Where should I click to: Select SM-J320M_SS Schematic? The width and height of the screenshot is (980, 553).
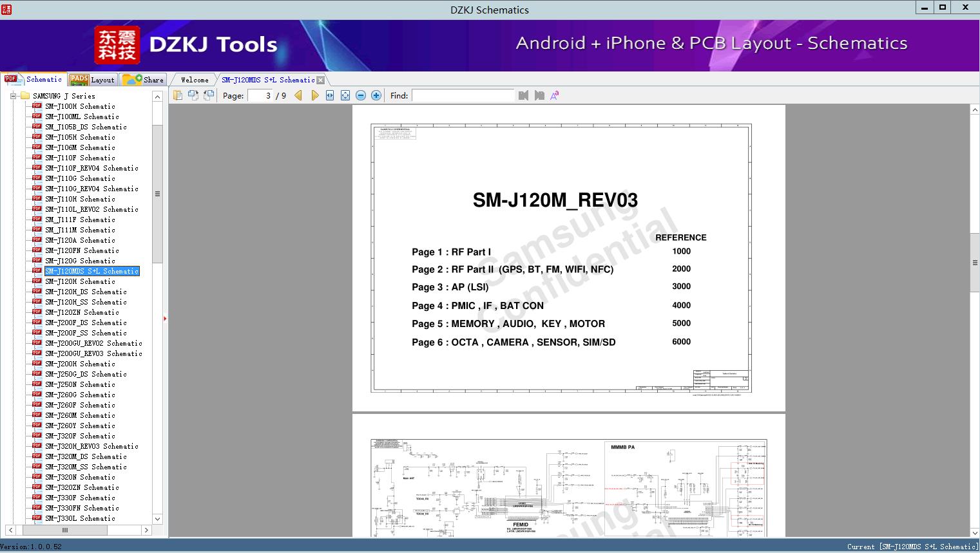click(x=86, y=467)
